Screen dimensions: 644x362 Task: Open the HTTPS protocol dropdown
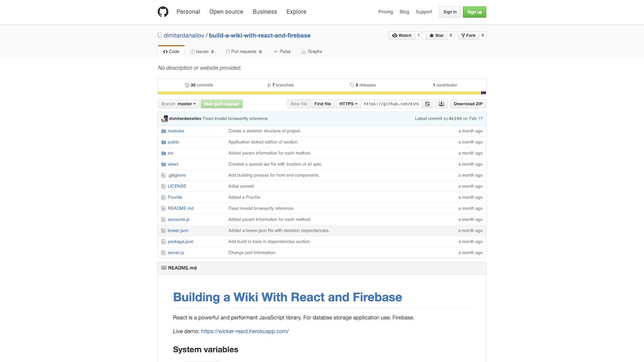pyautogui.click(x=348, y=104)
